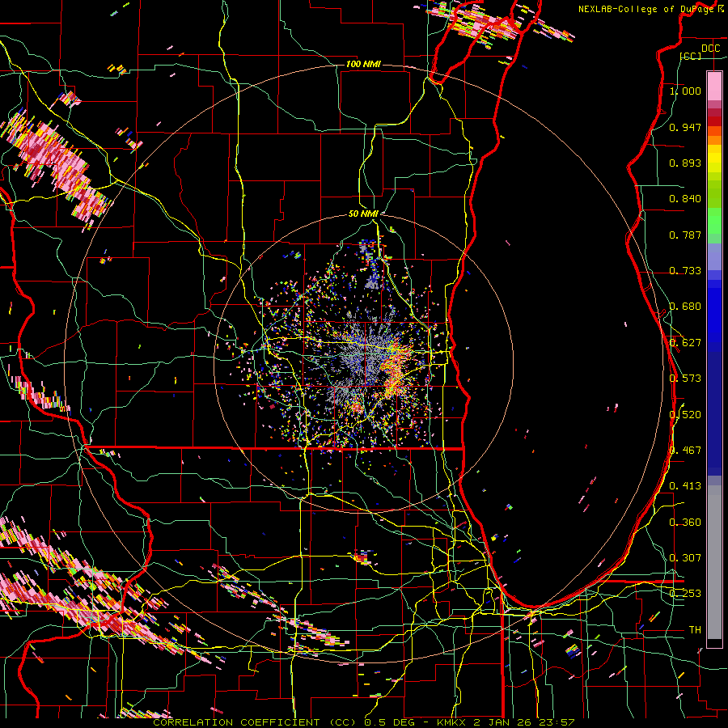
Task: Click the 0.467 legend value
Action: tap(685, 451)
